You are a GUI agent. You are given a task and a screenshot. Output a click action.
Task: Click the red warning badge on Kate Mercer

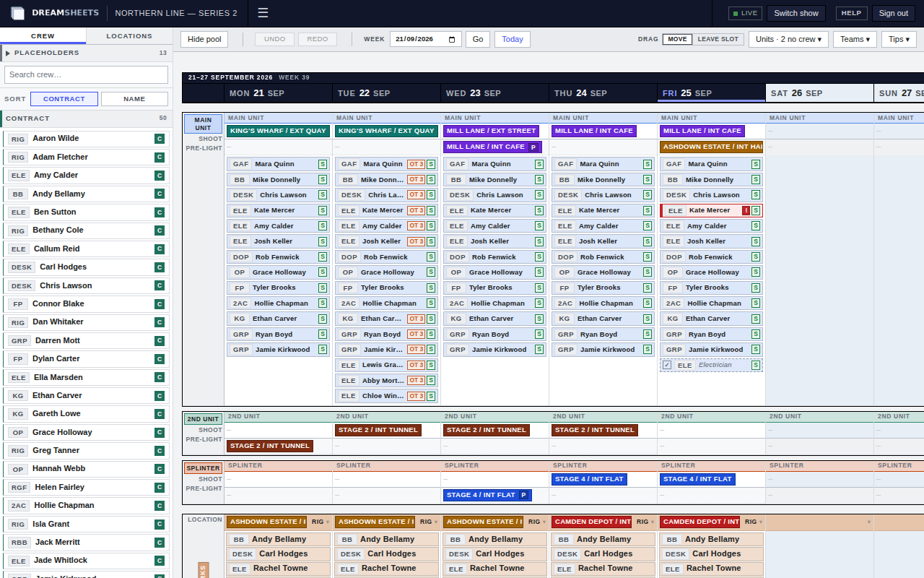746,210
